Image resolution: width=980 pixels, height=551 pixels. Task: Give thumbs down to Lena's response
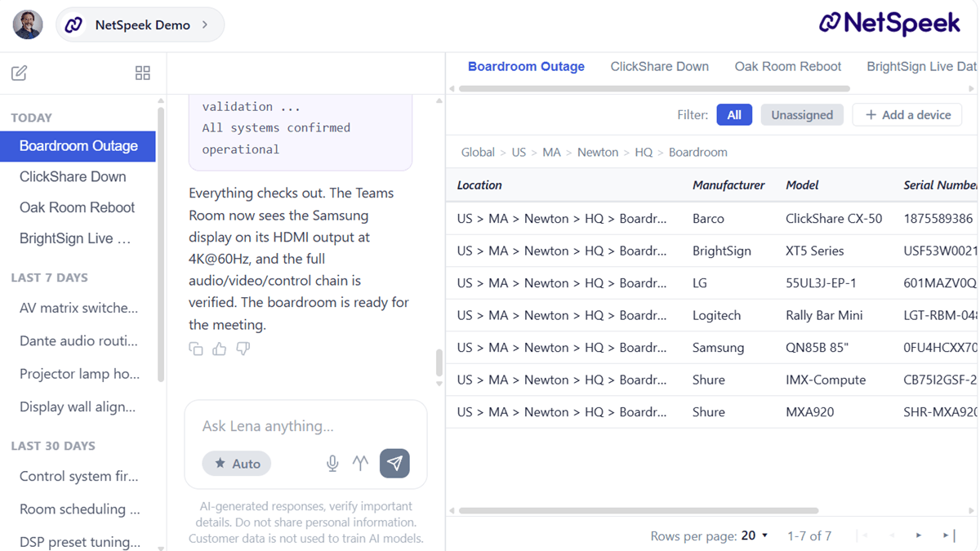click(243, 349)
